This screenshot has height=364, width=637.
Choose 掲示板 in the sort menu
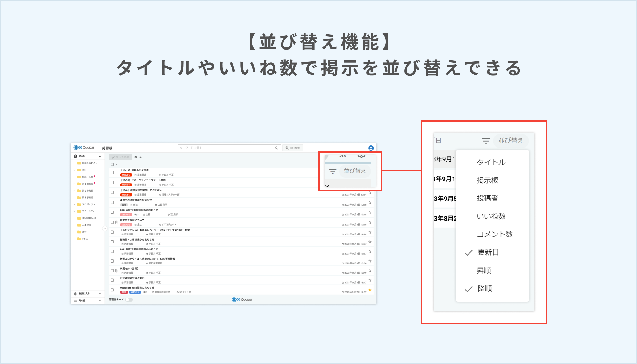(492, 180)
